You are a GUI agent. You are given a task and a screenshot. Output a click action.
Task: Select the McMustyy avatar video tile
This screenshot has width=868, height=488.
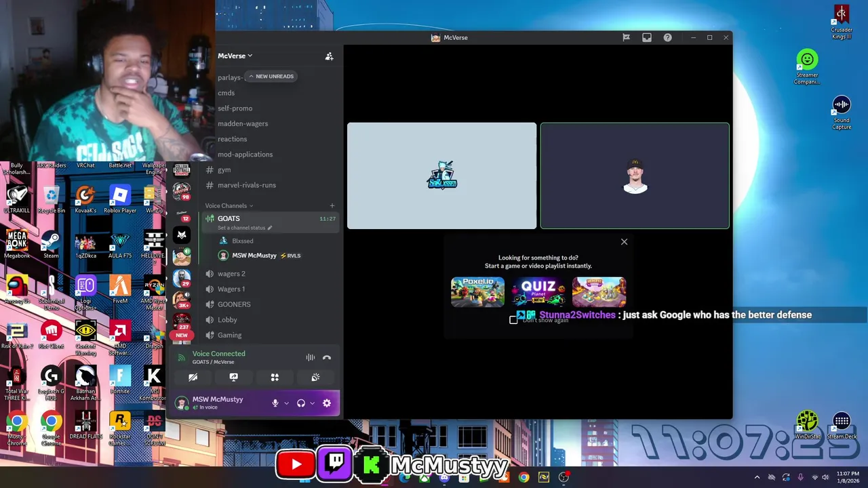tap(635, 176)
